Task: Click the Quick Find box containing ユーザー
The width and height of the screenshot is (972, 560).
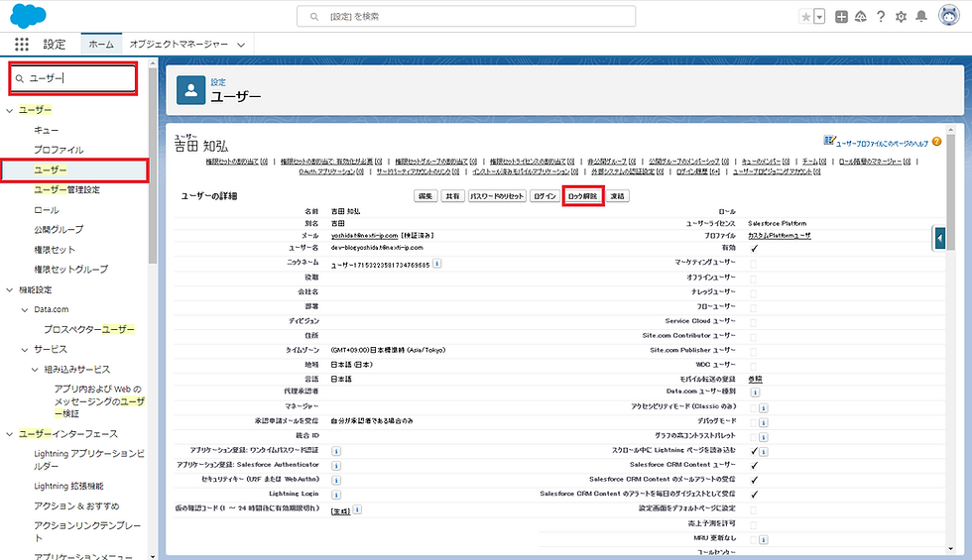Action: (73, 78)
